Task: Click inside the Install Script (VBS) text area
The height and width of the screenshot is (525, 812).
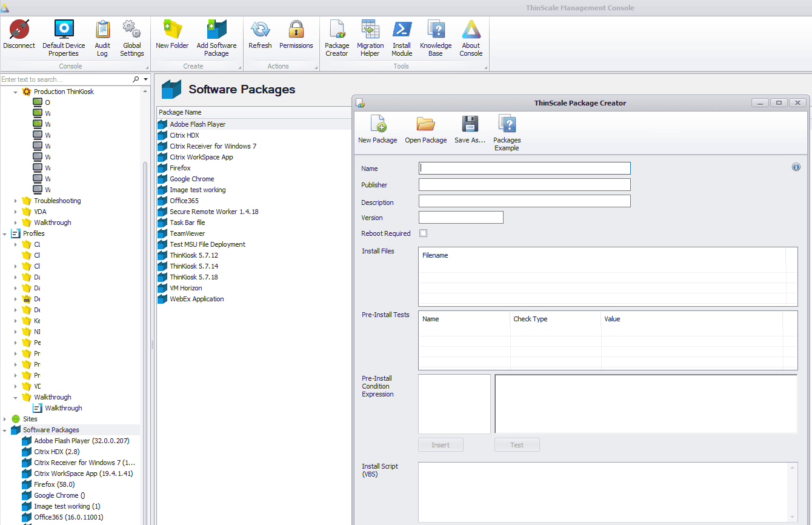Action: point(603,492)
